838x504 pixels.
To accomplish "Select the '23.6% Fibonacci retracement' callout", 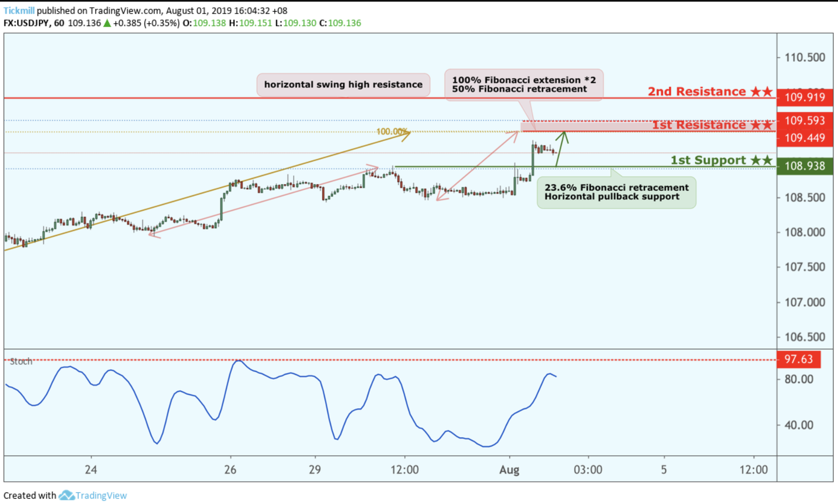I will (x=616, y=192).
